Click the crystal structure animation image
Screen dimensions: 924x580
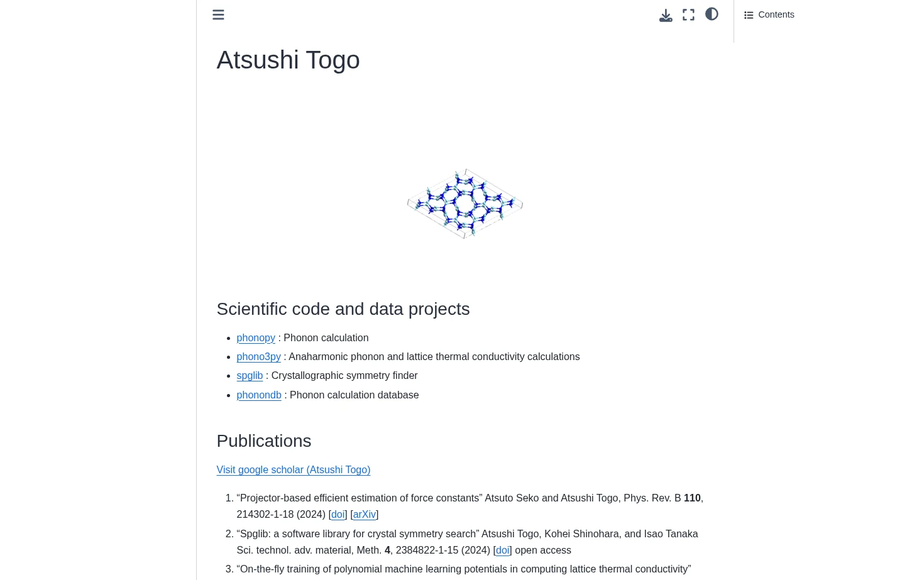pyautogui.click(x=465, y=204)
